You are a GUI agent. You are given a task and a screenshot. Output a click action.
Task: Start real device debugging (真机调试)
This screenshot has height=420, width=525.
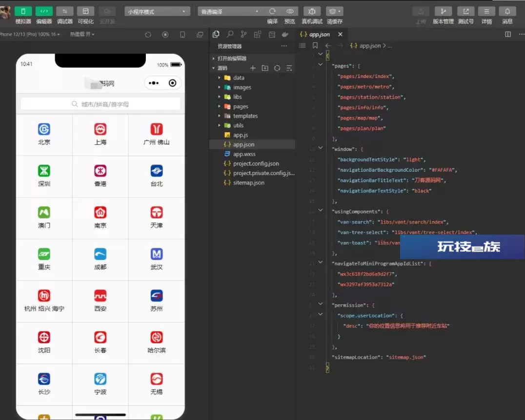[x=312, y=11]
